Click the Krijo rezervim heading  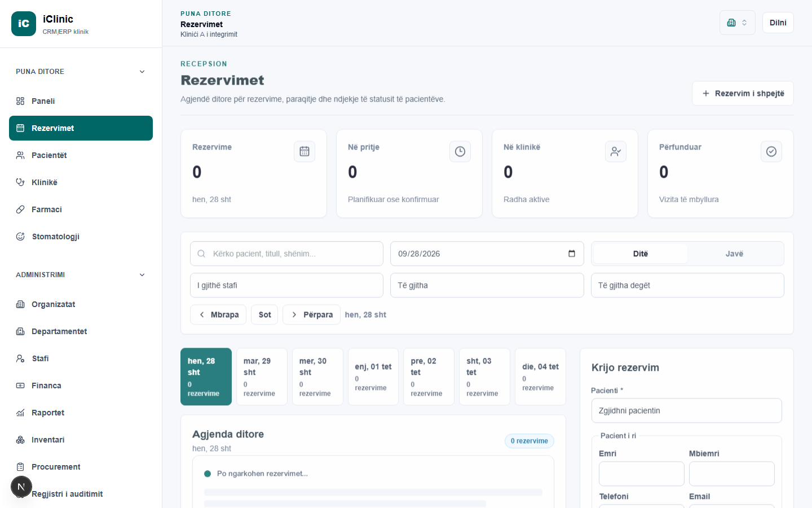click(625, 367)
